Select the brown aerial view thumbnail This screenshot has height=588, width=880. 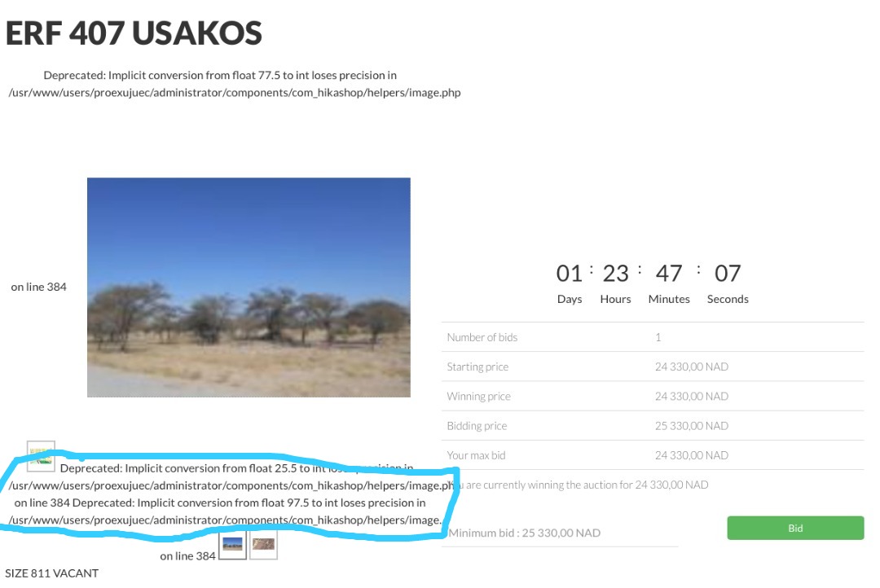(263, 544)
